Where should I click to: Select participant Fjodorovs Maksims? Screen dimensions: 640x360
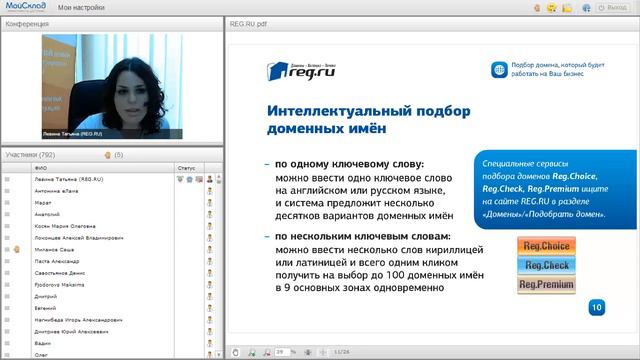pos(59,285)
